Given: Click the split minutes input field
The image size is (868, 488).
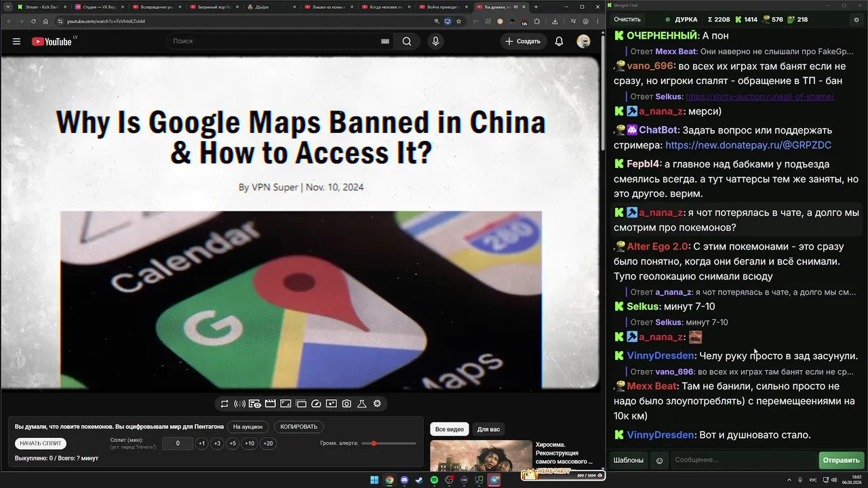Looking at the screenshot, I should tap(178, 443).
